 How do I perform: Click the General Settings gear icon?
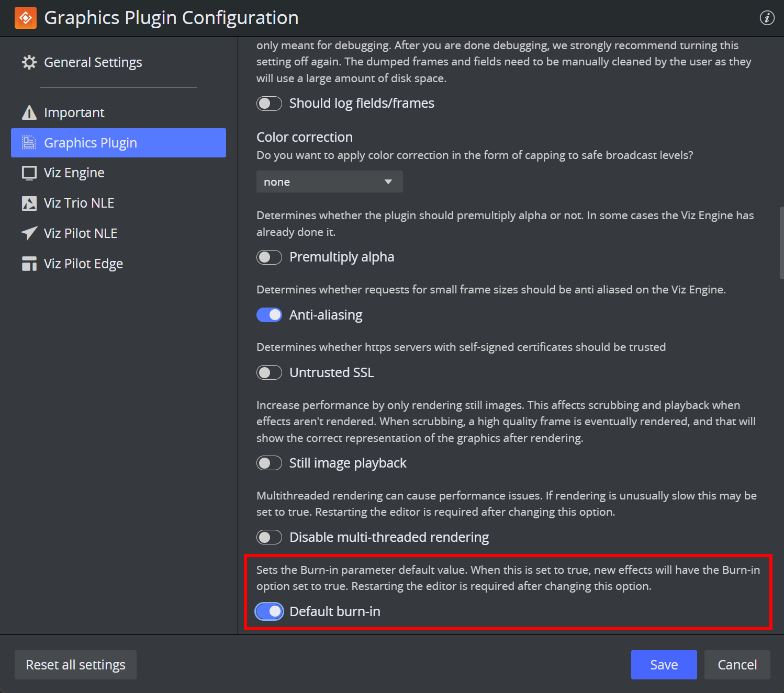coord(29,62)
